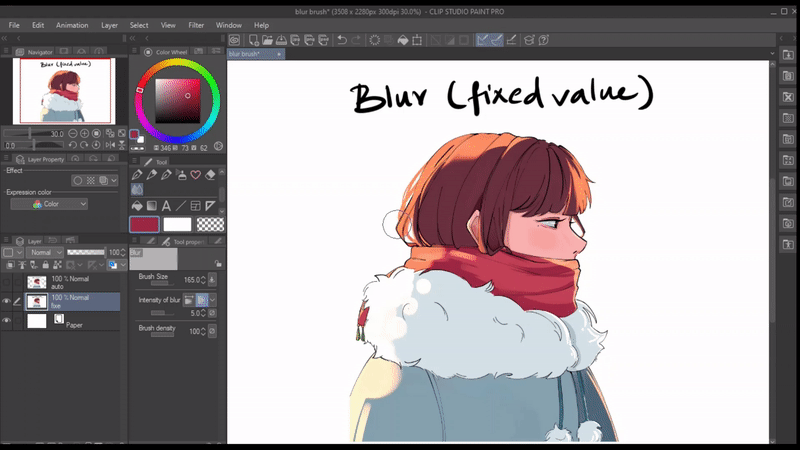Select the Ruler tool
Viewport: 800px width, 450px height.
[210, 206]
